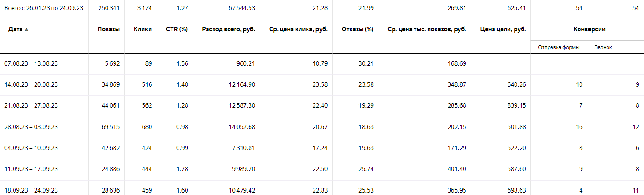Sort table by Показы column header
644x195 pixels.
coord(108,29)
